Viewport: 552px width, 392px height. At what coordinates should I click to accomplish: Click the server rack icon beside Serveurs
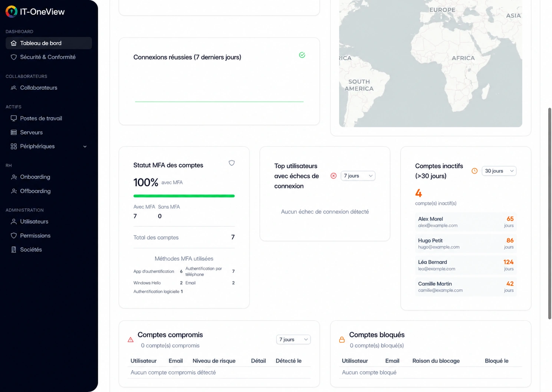tap(14, 132)
